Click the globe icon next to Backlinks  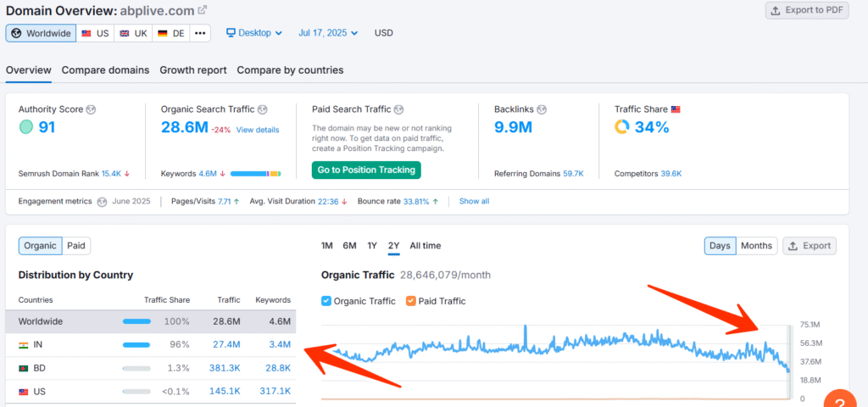pos(542,109)
